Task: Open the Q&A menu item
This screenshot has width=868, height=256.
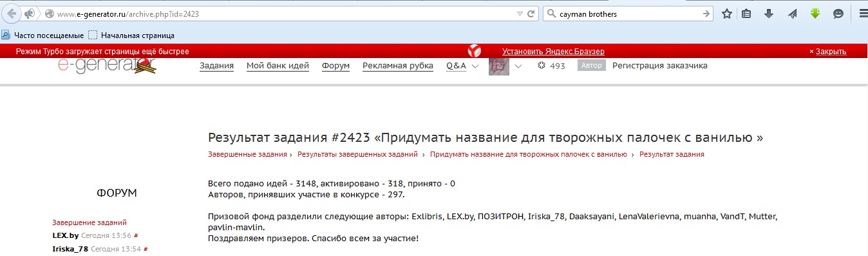Action: point(456,66)
